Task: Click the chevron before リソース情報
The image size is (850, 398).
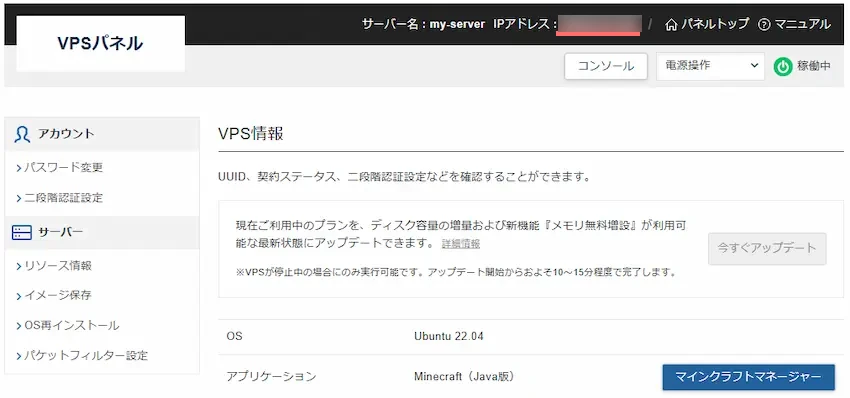Action: (19, 266)
